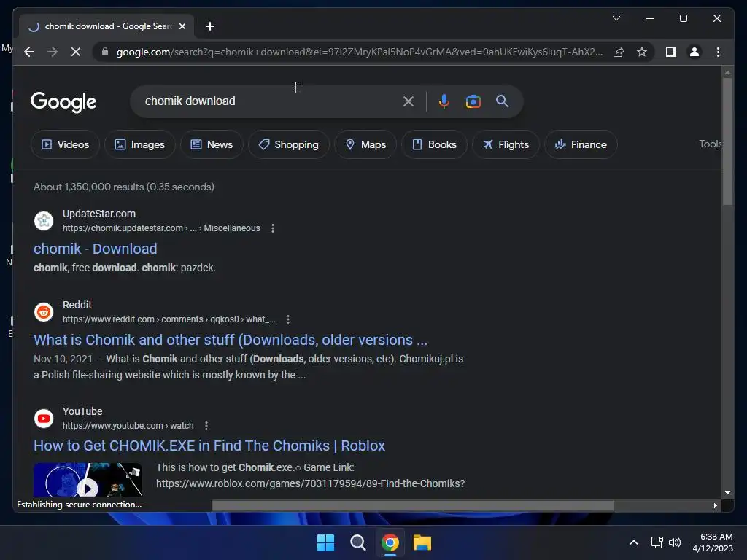747x560 pixels.
Task: Open Chrome three-dot menu
Action: (x=718, y=52)
